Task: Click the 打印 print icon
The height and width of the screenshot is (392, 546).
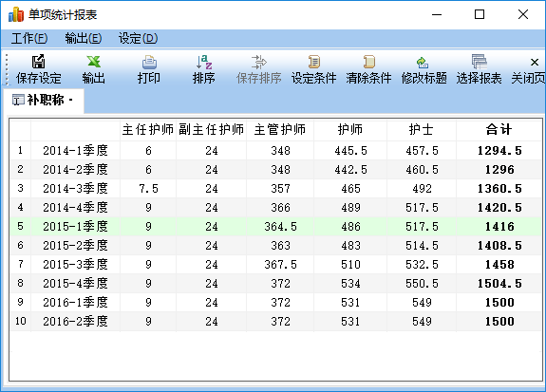Action: 149,63
